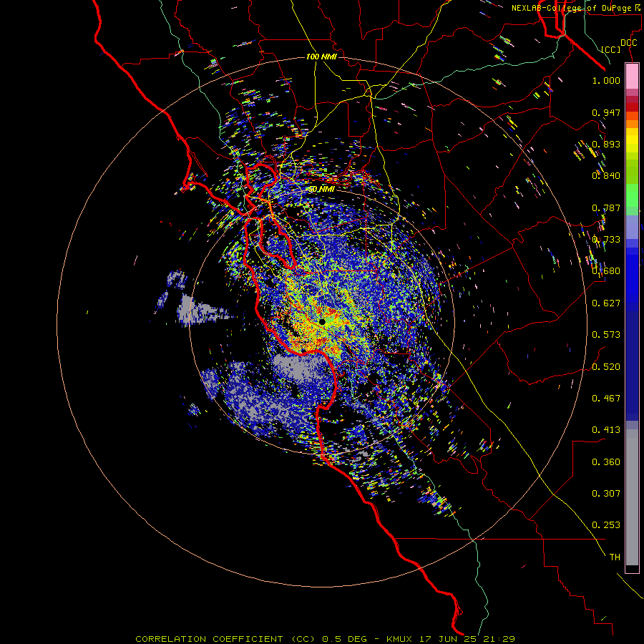
Task: Select the 0.893 legend value
Action: pyautogui.click(x=606, y=144)
